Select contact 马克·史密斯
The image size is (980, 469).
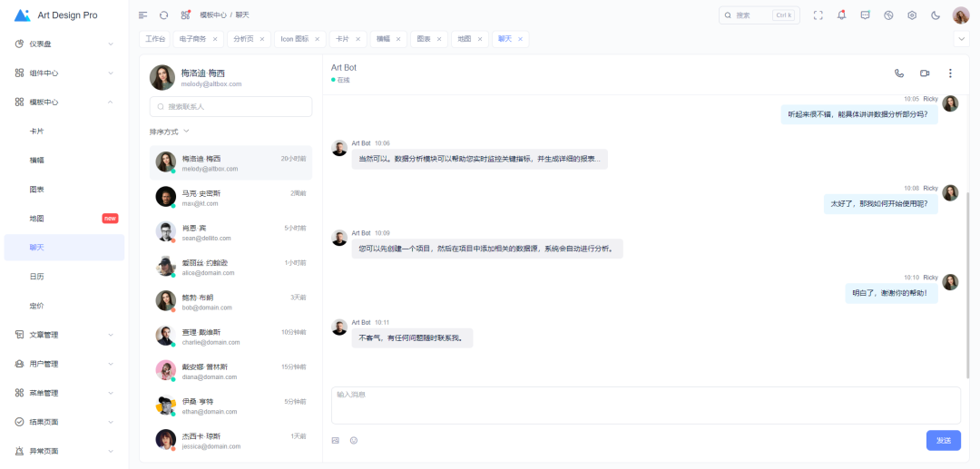click(x=230, y=198)
